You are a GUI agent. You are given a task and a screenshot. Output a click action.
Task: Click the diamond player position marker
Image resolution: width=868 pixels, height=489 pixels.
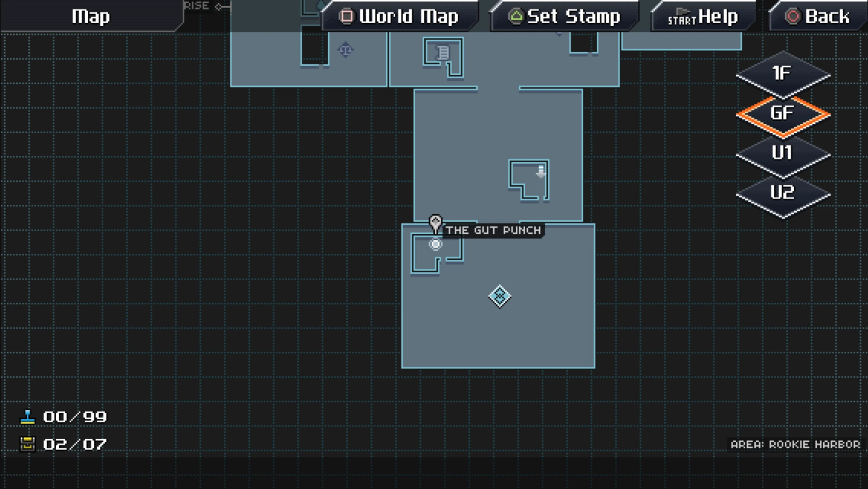[499, 296]
